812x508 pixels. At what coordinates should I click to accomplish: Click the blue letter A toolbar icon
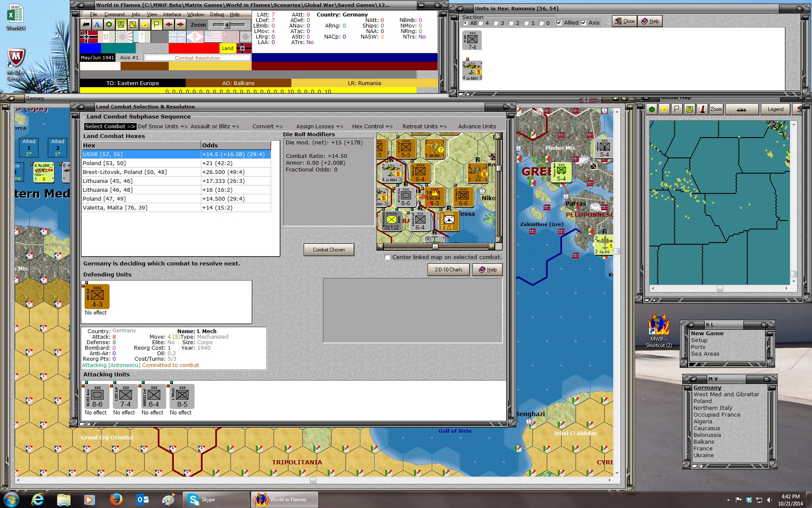[x=97, y=25]
